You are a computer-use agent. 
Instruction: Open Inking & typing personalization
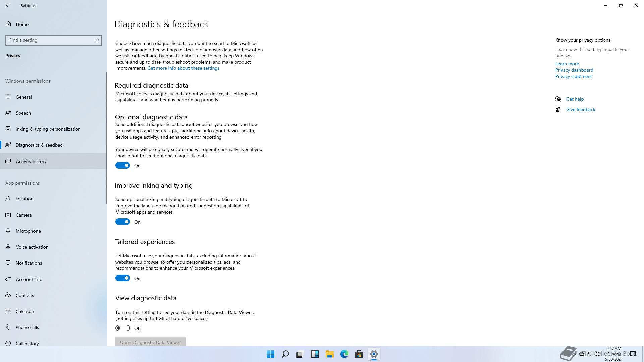coord(53,129)
